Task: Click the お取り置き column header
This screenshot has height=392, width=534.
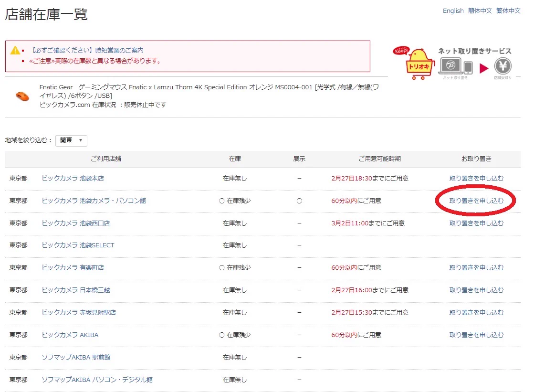Action: pyautogui.click(x=476, y=159)
